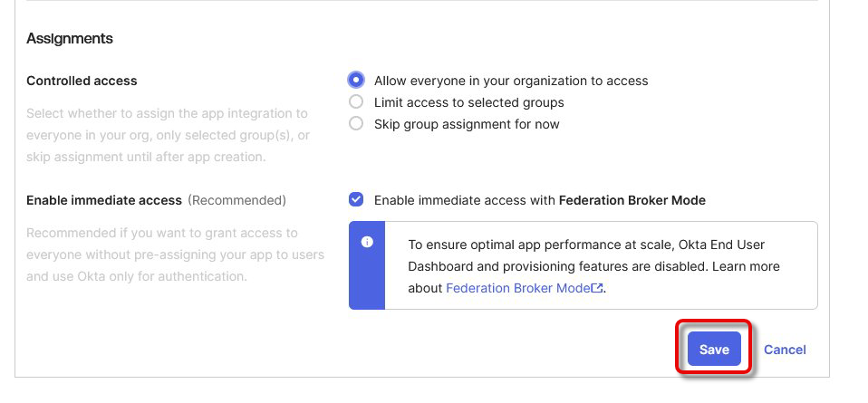Open the Federation Broker Mode learn more link
Screen dimensions: 868x403
[x=518, y=289]
